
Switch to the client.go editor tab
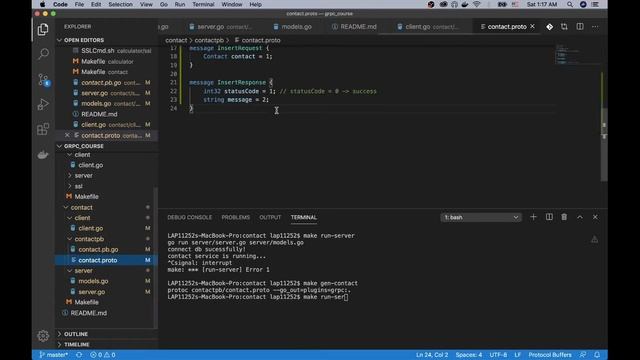(x=428, y=27)
